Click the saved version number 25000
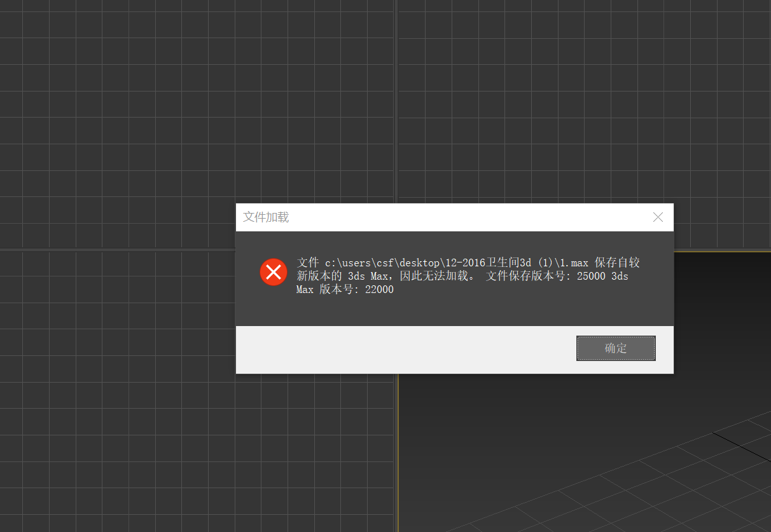This screenshot has width=771, height=532. (x=591, y=276)
